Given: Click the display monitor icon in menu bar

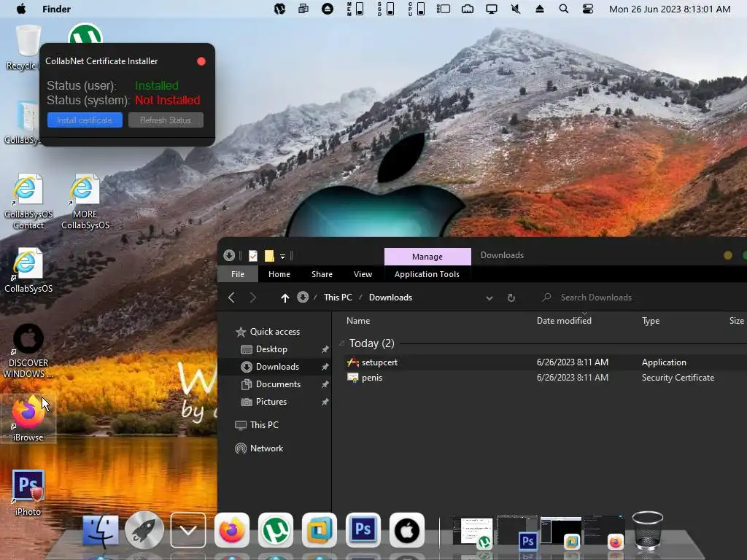Looking at the screenshot, I should [x=491, y=9].
